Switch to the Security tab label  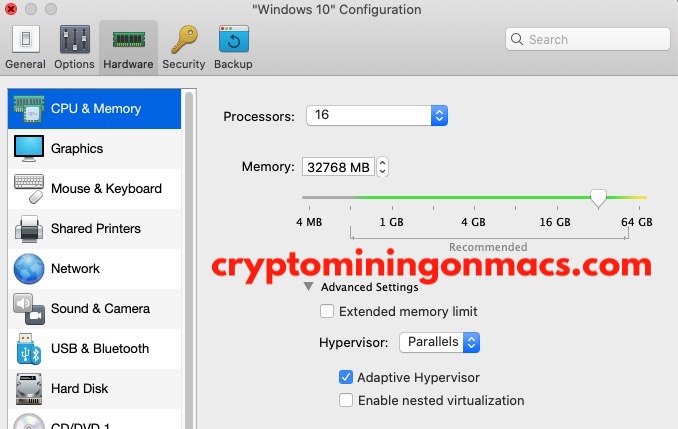tap(184, 64)
